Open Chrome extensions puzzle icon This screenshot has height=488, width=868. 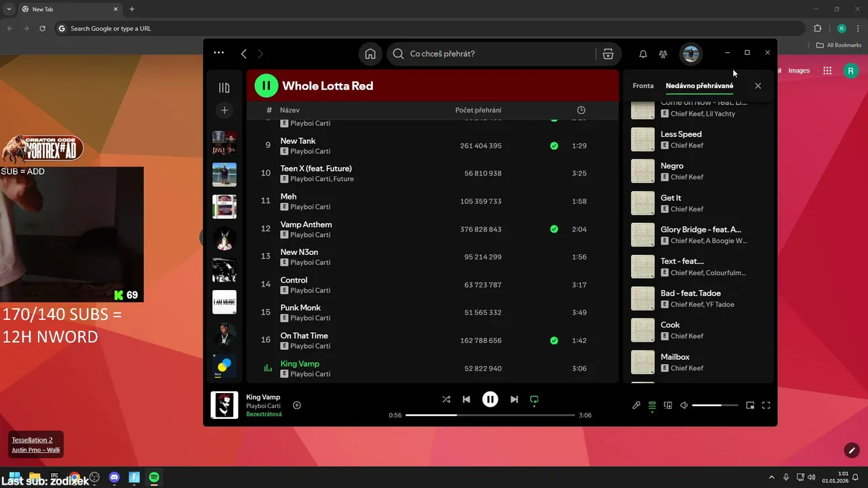pyautogui.click(x=817, y=28)
